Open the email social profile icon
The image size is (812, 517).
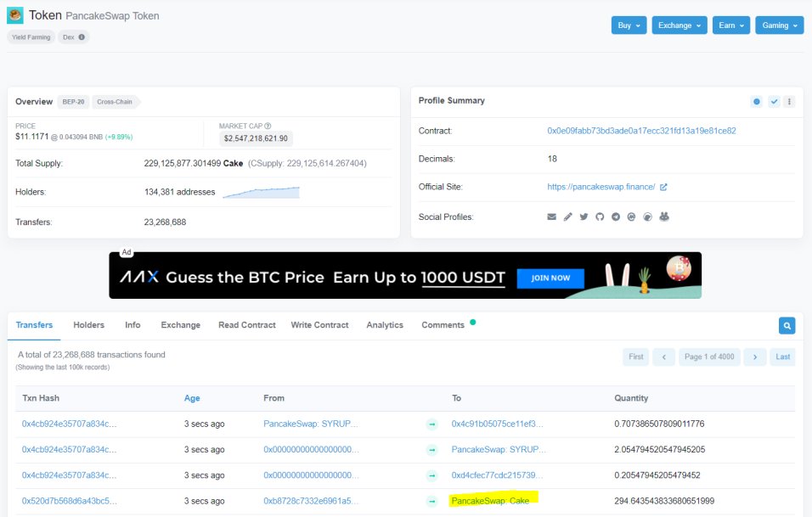551,216
